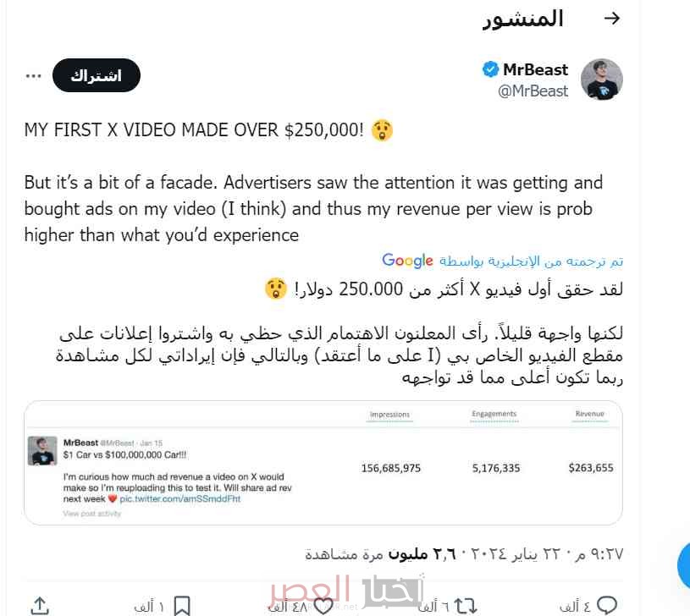Open the @MrBeast handle link
The height and width of the screenshot is (616, 690).
pos(533,91)
